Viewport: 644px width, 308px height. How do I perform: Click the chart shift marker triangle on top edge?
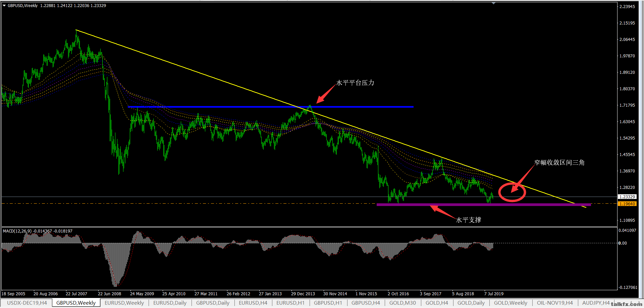493,3
